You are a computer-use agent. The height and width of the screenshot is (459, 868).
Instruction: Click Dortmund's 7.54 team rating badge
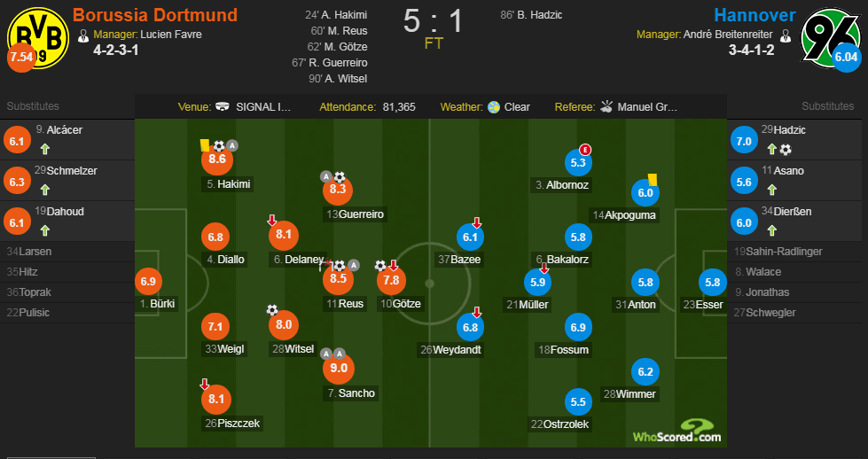[21, 57]
